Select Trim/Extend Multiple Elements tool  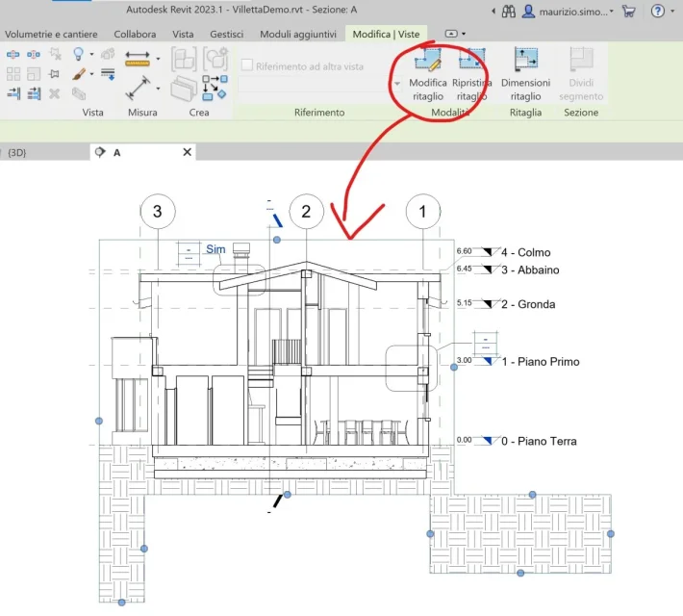coord(34,93)
